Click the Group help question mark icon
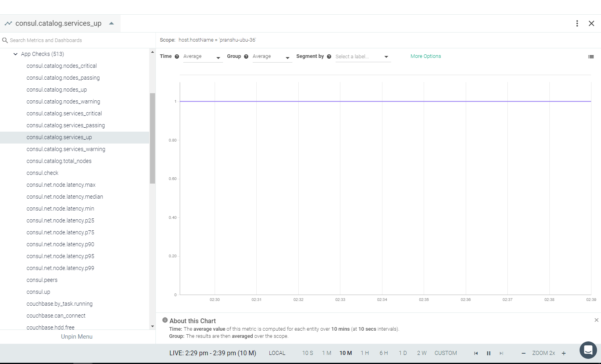The height and width of the screenshot is (364, 601). click(x=246, y=57)
